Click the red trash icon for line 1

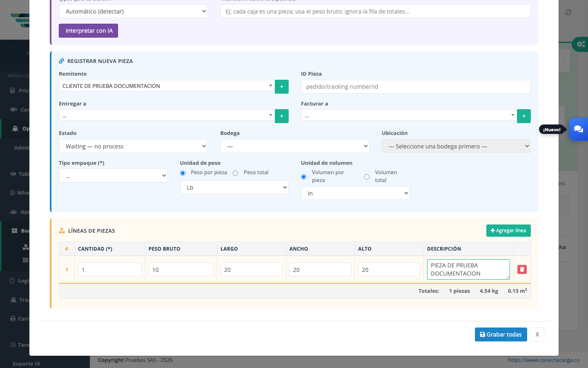coord(522,269)
